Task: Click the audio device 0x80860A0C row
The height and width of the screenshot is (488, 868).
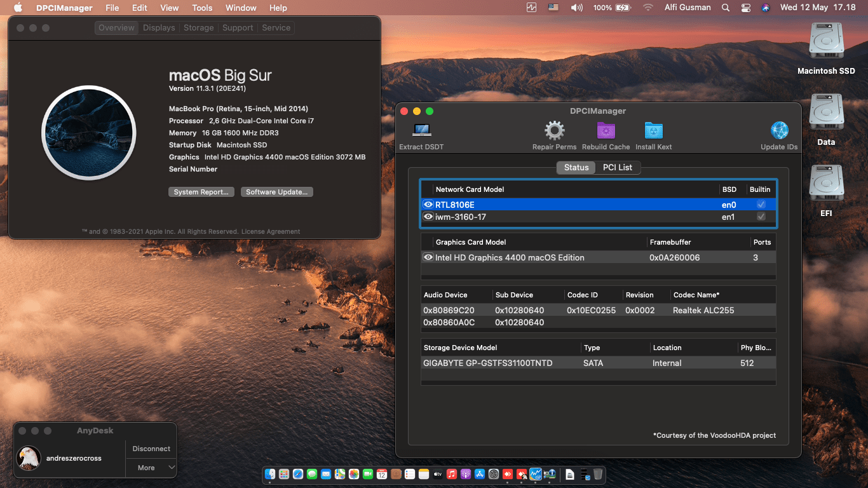Action: click(x=599, y=322)
